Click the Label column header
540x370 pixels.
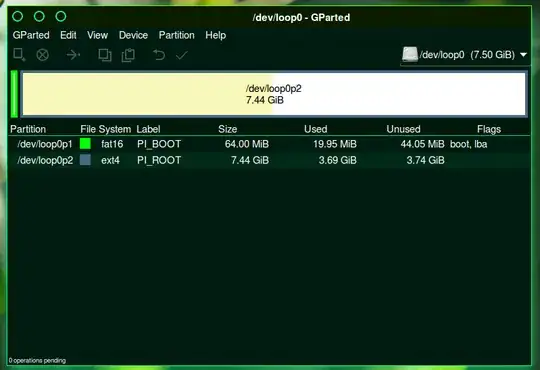tap(148, 129)
